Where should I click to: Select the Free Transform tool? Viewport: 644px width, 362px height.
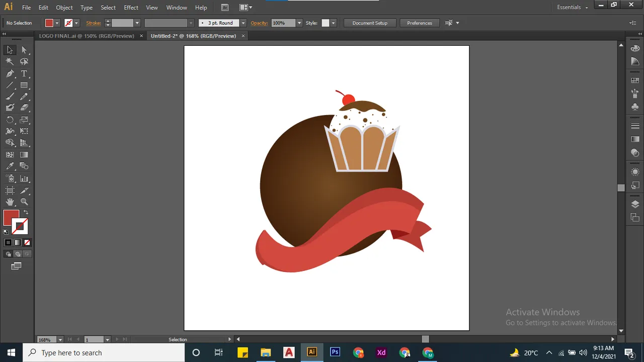coord(24,131)
